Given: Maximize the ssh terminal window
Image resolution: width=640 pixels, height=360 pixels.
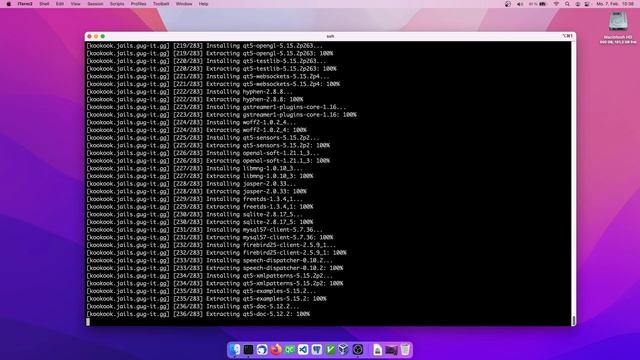Looking at the screenshot, I should (103, 36).
